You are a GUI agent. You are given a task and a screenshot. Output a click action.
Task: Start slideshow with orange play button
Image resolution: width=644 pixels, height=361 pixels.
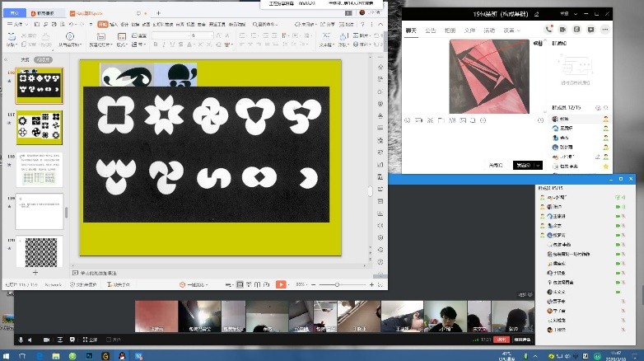tap(281, 284)
